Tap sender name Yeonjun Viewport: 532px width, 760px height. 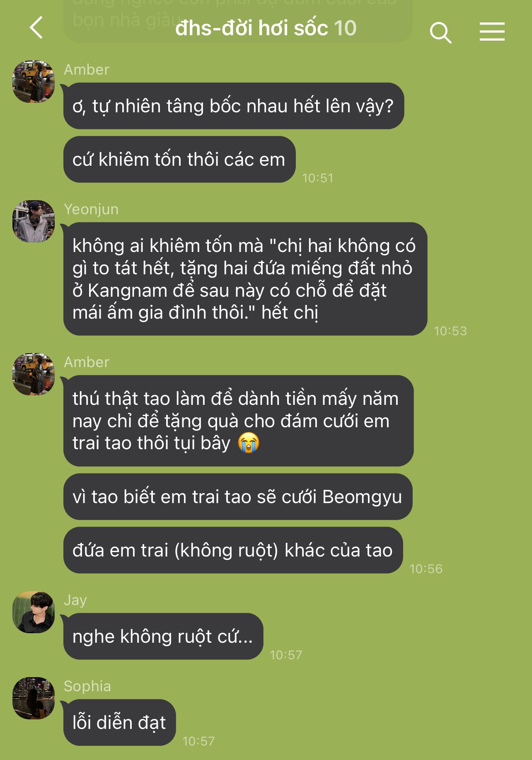click(91, 209)
